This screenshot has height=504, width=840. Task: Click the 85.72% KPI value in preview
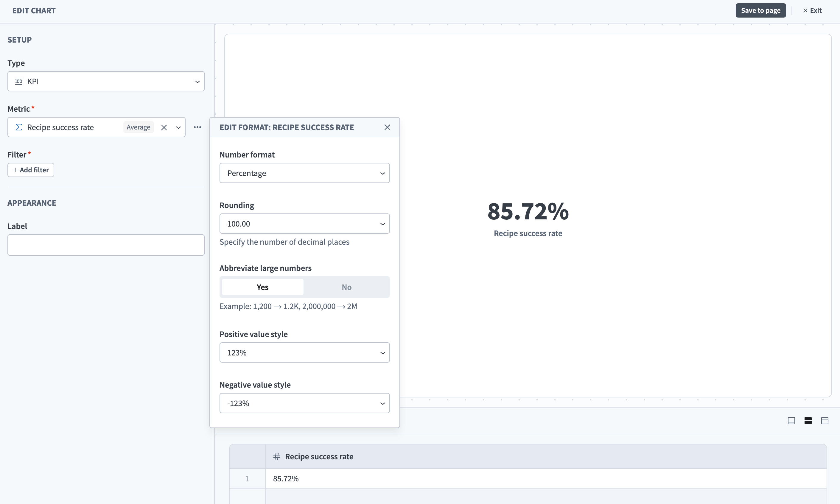pos(528,211)
